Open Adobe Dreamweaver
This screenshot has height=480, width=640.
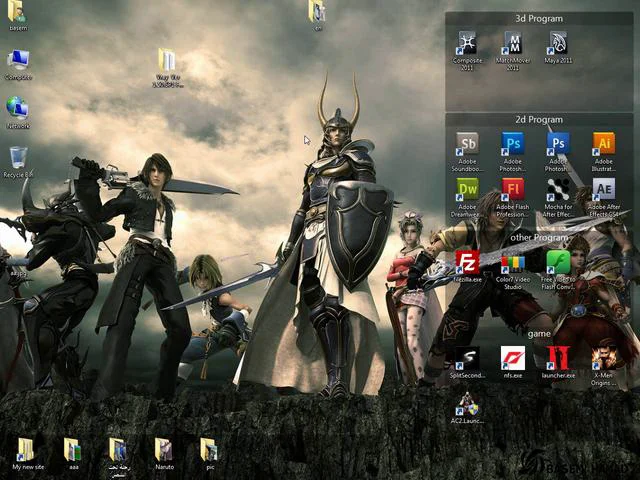(x=467, y=198)
